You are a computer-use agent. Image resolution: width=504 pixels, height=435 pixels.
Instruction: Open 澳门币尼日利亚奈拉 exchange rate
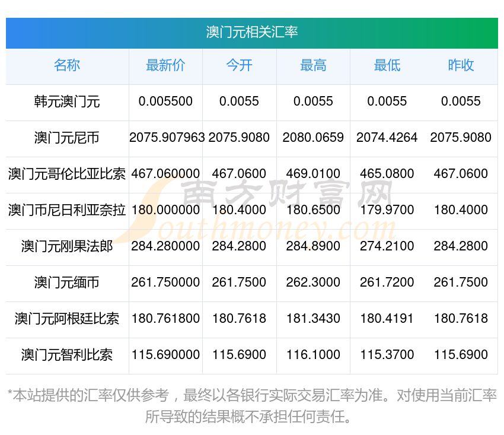tap(67, 210)
